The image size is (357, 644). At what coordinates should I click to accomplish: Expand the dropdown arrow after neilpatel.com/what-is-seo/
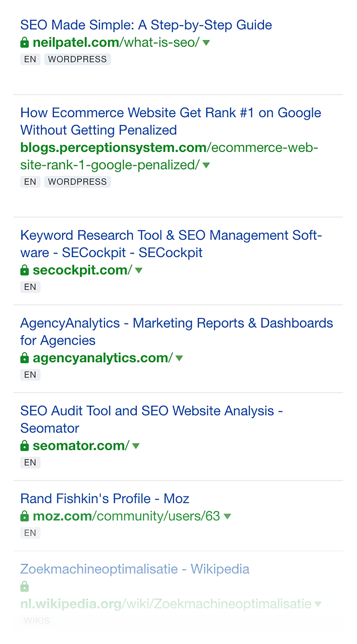(x=206, y=43)
